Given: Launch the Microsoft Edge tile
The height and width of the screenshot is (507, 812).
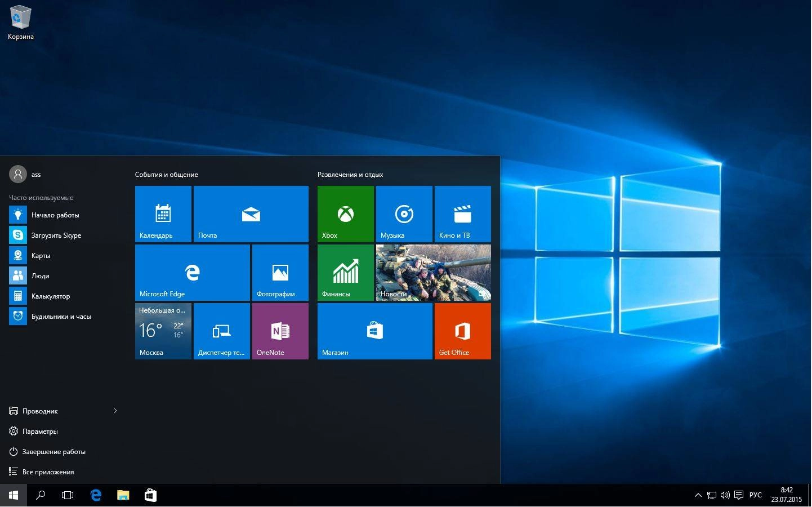Looking at the screenshot, I should point(193,273).
